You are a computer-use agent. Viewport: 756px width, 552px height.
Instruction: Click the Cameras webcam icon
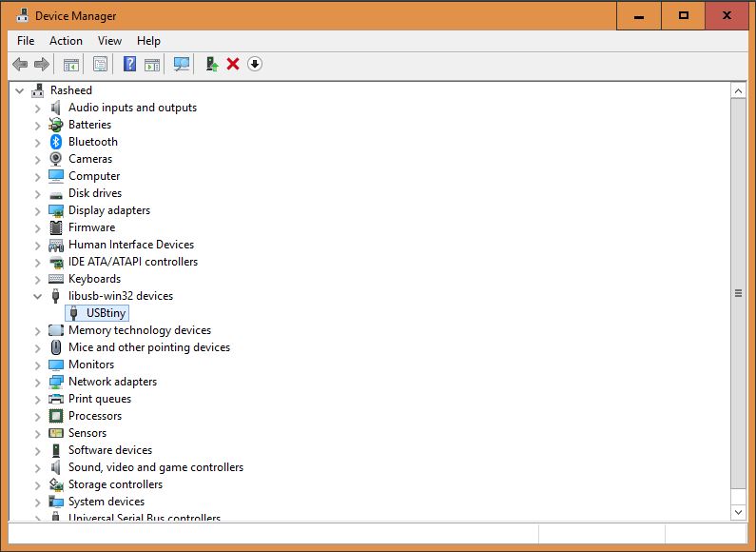tap(56, 159)
